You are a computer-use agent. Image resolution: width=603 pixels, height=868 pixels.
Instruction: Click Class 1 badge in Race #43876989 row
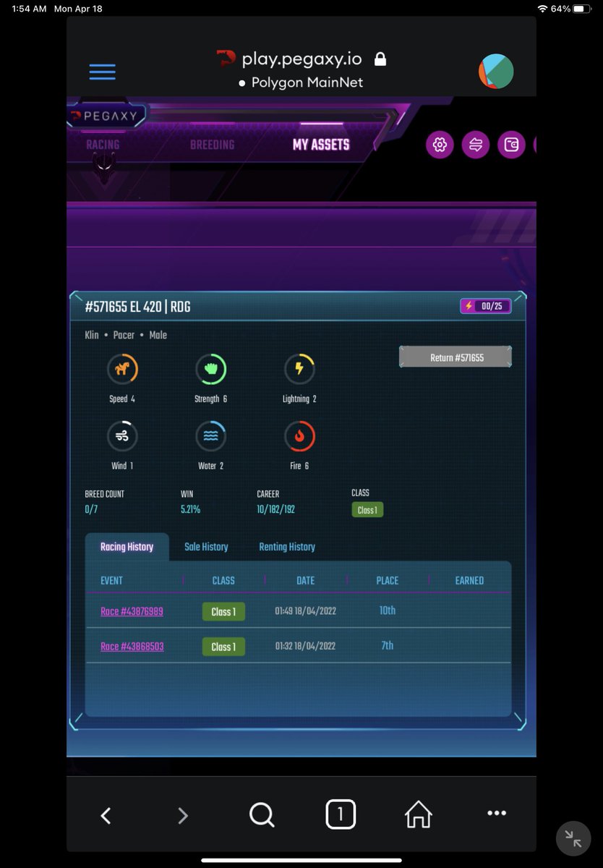(223, 612)
